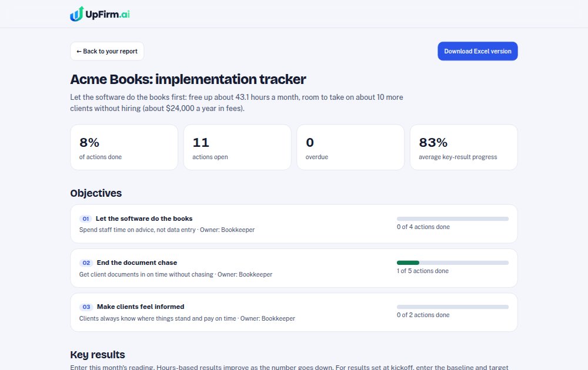
Task: Click the 02 objective number badge
Action: pos(86,263)
